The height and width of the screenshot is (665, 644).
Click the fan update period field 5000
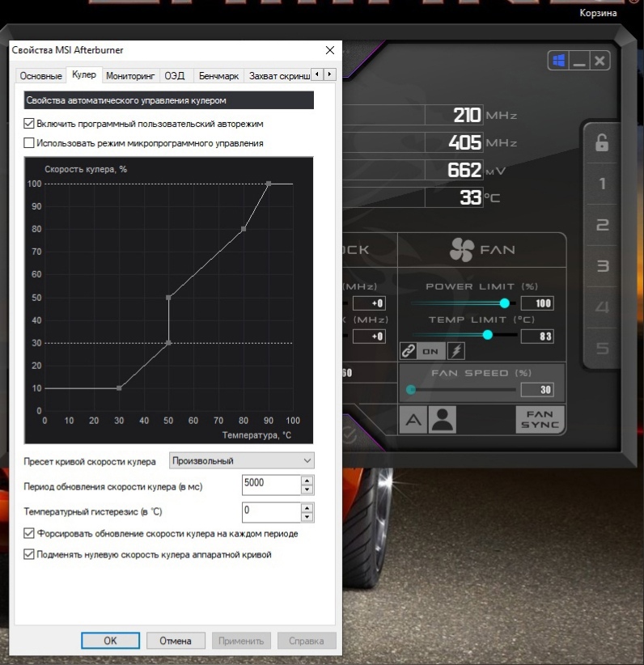(x=272, y=485)
